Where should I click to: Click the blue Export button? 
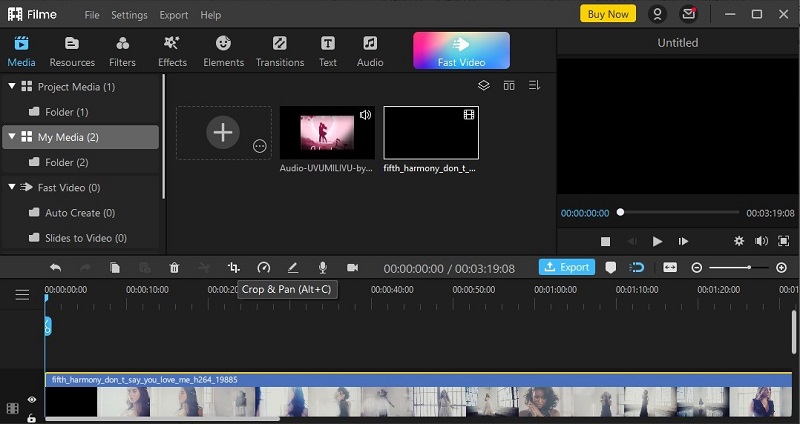567,267
